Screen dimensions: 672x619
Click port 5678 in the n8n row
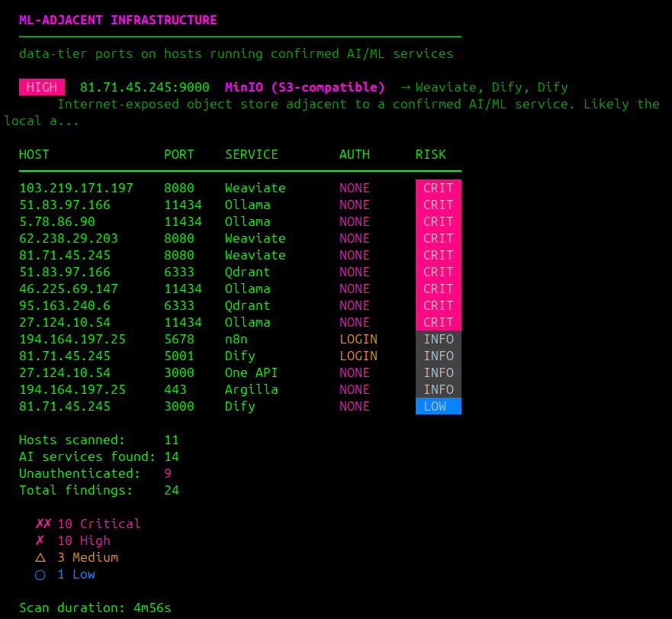coord(179,339)
